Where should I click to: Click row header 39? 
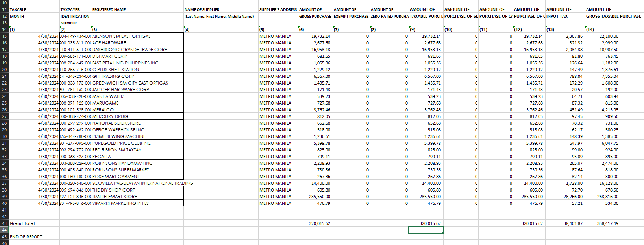[x=4, y=197]
